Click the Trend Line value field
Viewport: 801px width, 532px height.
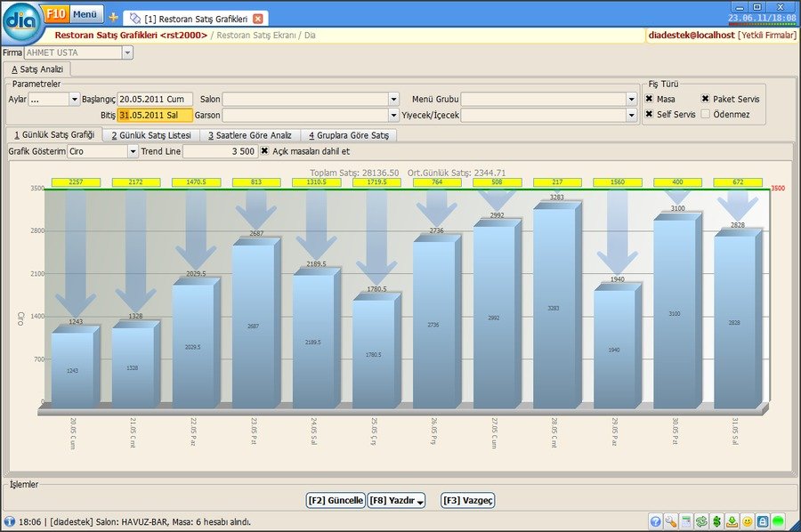(x=220, y=151)
